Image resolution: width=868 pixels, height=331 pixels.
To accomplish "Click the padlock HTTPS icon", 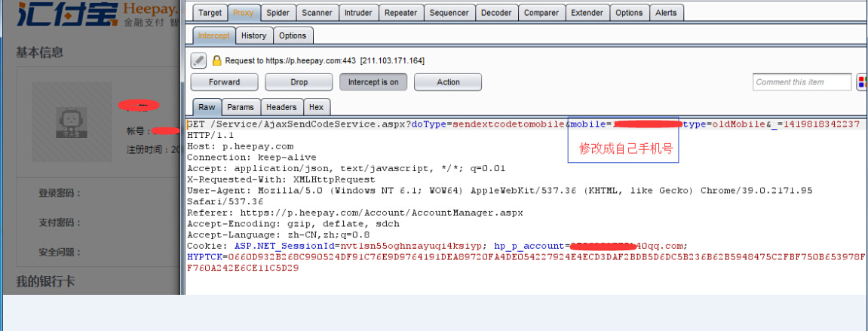I will click(216, 60).
